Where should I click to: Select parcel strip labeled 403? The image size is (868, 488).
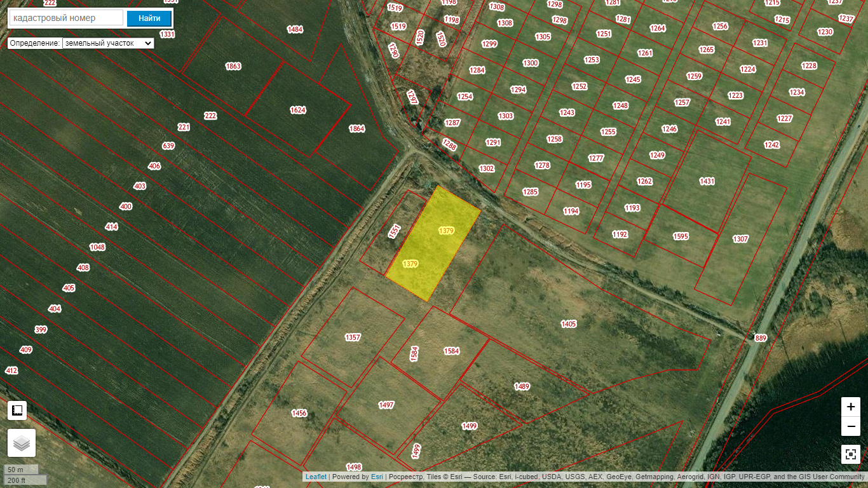140,186
